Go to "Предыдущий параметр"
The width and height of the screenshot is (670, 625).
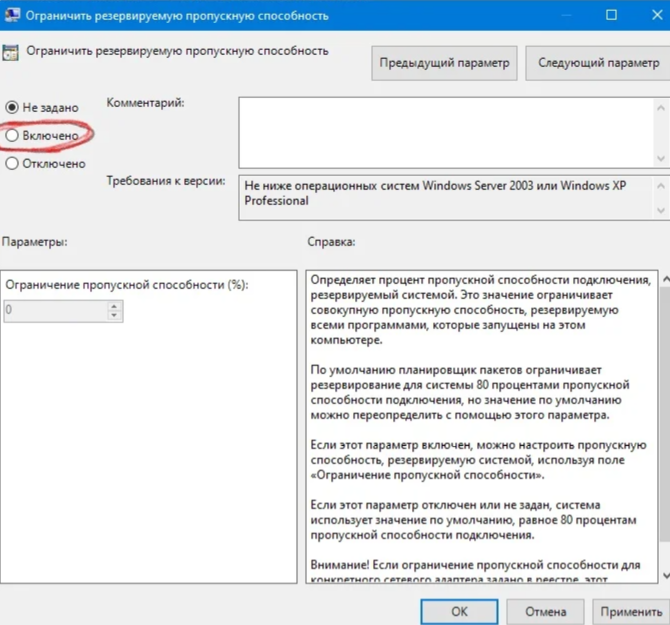pos(444,63)
